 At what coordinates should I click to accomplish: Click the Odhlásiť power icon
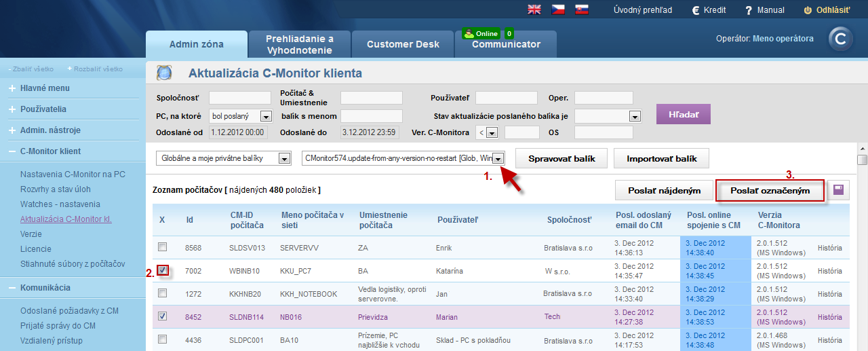coord(807,10)
